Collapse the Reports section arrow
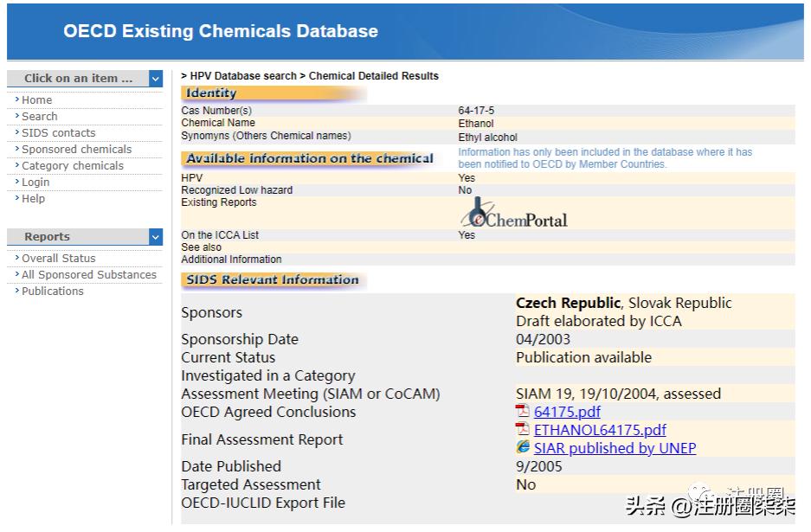This screenshot has width=811, height=532. (155, 237)
